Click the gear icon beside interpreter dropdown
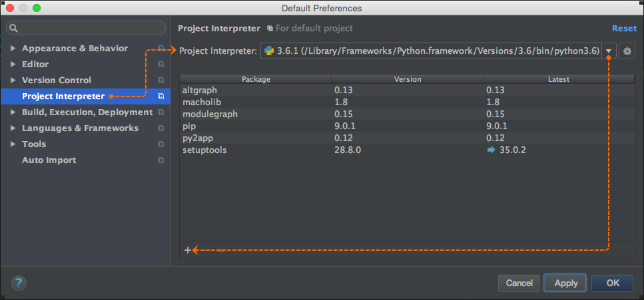Image resolution: width=644 pixels, height=300 pixels. coord(627,51)
